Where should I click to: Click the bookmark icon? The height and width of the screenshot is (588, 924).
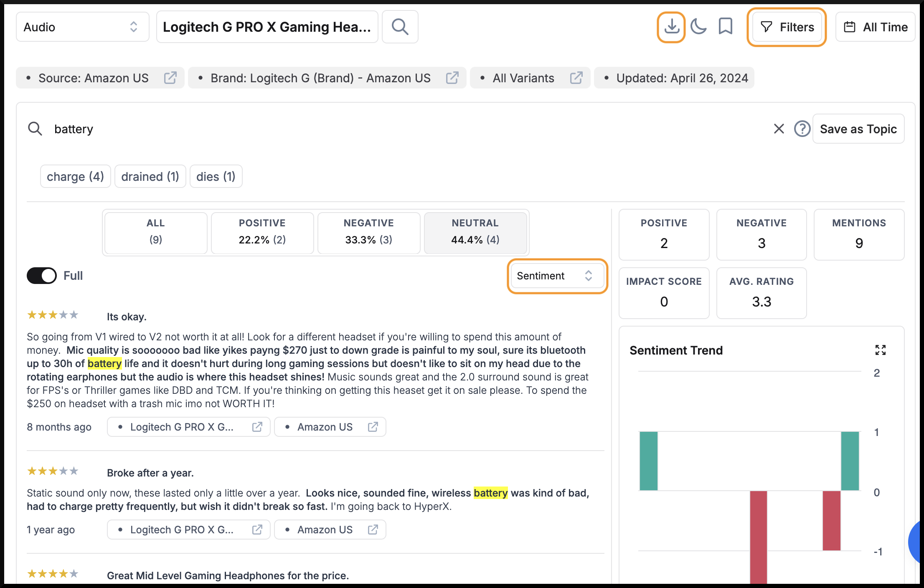[726, 27]
